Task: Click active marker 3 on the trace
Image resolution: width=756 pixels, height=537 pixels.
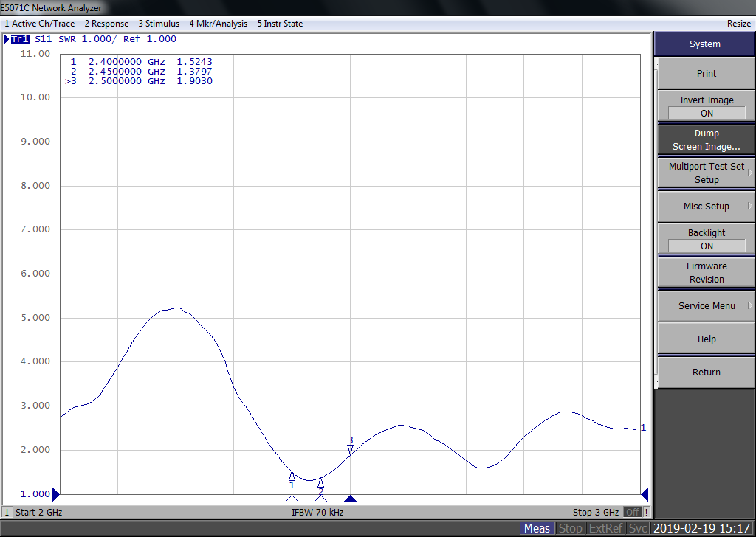Action: 350,449
